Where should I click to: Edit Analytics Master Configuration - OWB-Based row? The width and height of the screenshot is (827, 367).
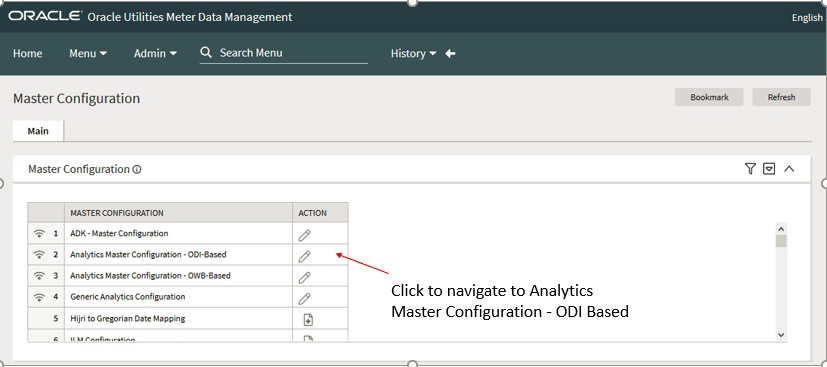tap(304, 277)
